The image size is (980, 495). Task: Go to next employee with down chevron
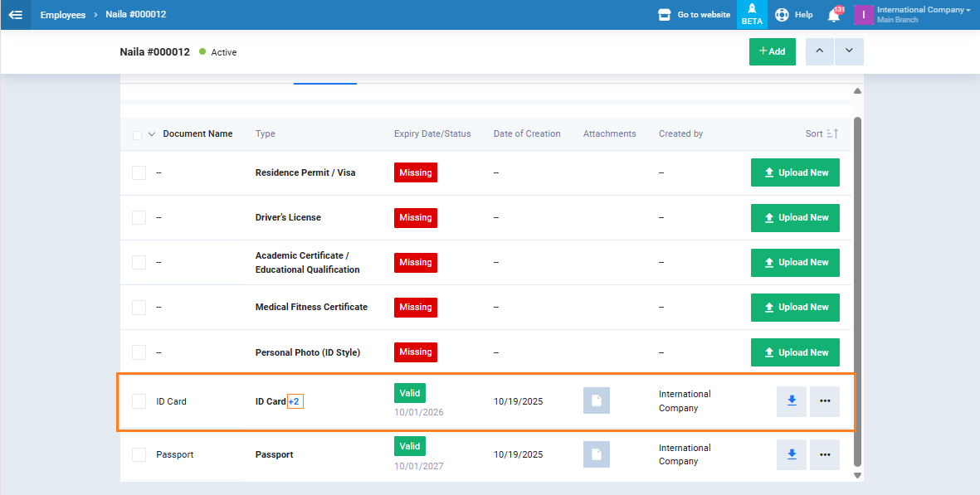tap(849, 51)
